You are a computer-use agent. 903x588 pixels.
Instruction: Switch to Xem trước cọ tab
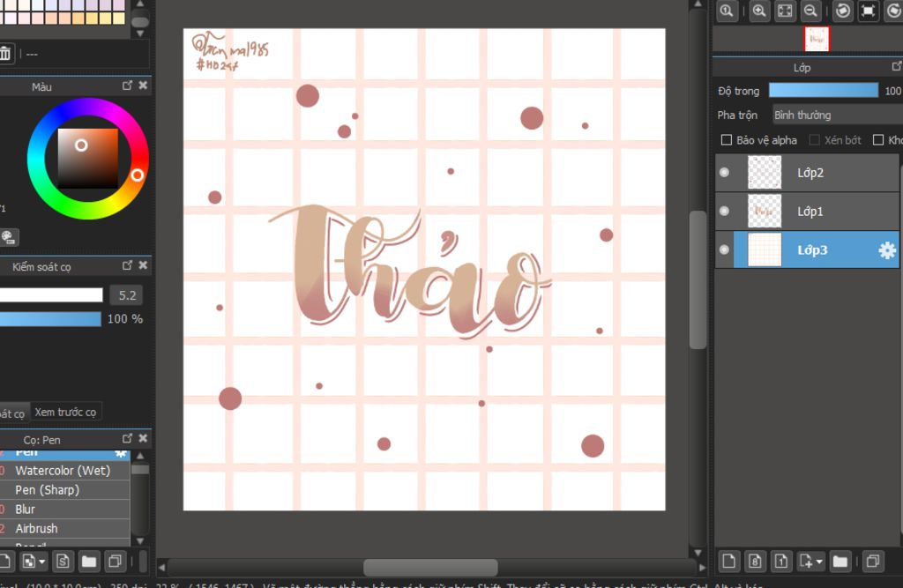(x=65, y=412)
